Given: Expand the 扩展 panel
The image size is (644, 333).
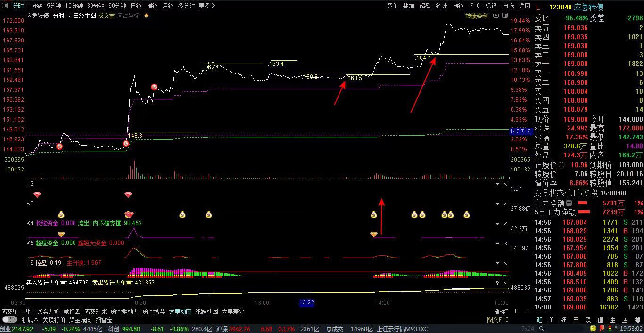Looking at the screenshot, I should (x=30, y=320).
